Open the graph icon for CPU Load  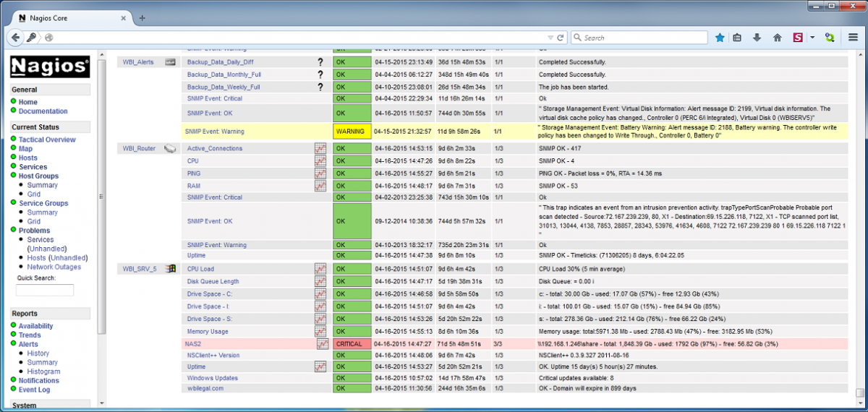[320, 269]
